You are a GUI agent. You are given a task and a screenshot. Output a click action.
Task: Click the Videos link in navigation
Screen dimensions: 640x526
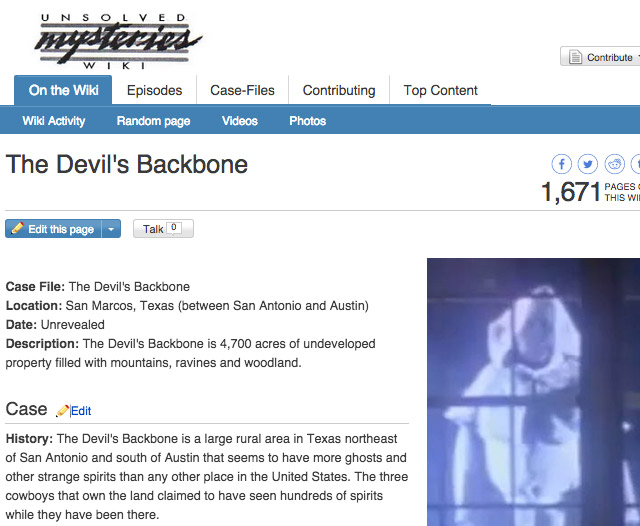coord(240,121)
